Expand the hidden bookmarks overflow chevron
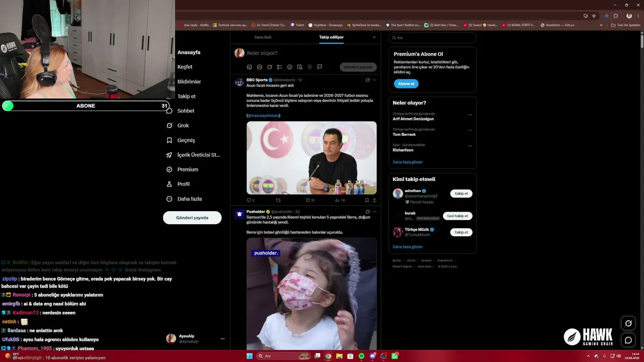Image resolution: width=644 pixels, height=362 pixels. click(x=601, y=25)
